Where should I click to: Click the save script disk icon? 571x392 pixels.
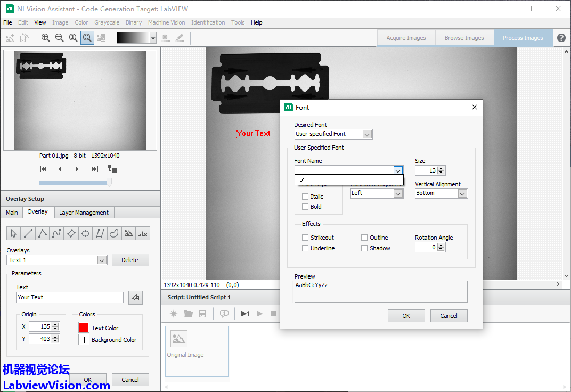pyautogui.click(x=202, y=314)
